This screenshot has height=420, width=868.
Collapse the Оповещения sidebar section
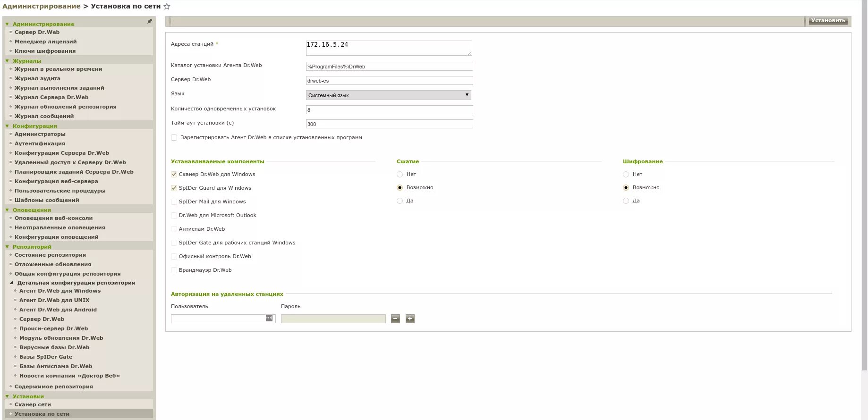(x=7, y=210)
